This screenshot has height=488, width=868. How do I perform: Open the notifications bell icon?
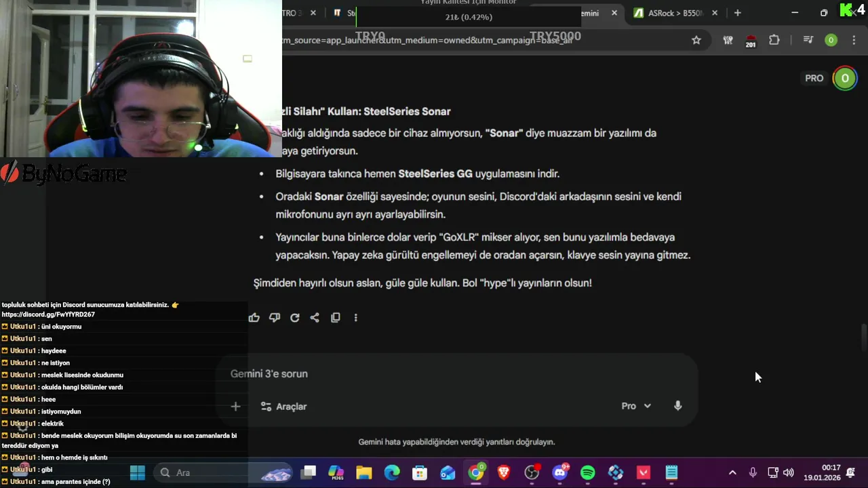(x=851, y=472)
